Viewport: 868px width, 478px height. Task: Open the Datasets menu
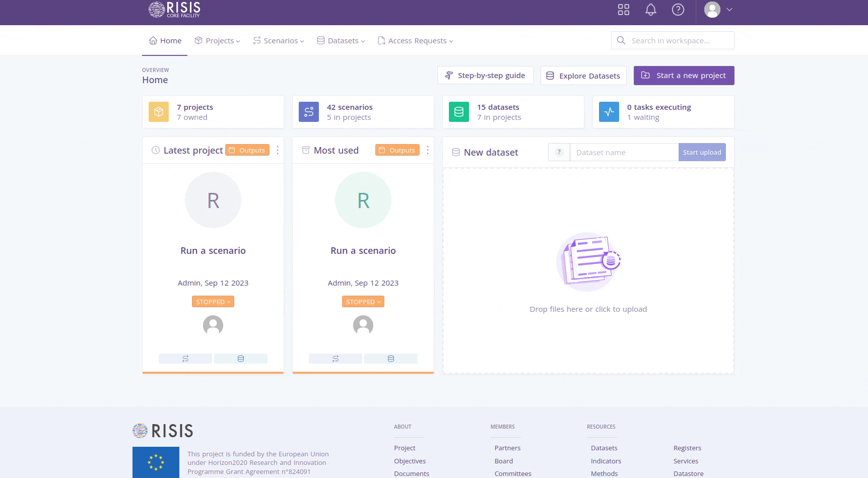341,41
